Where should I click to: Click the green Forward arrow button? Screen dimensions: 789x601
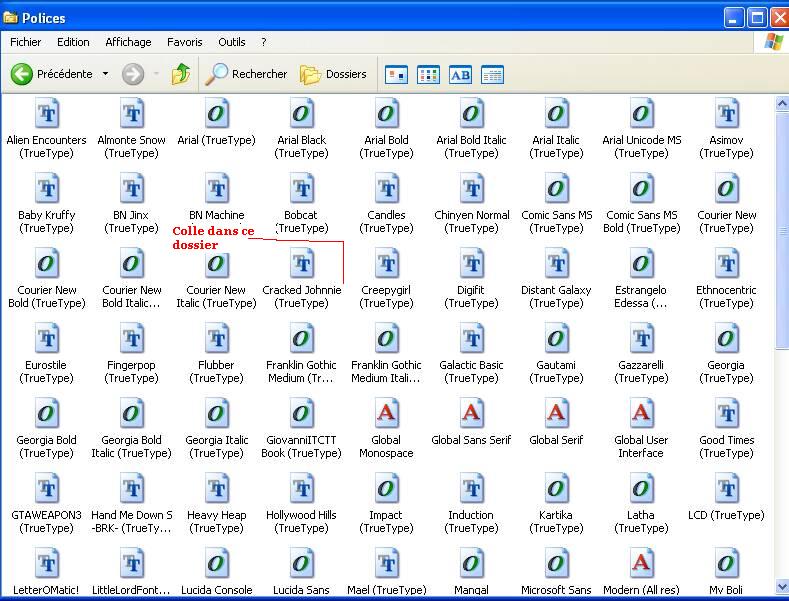point(133,74)
